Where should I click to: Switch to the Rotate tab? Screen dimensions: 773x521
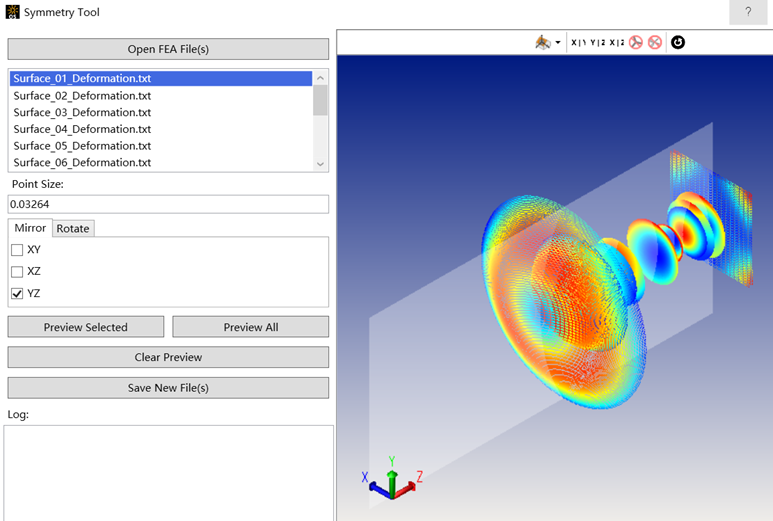click(x=73, y=228)
